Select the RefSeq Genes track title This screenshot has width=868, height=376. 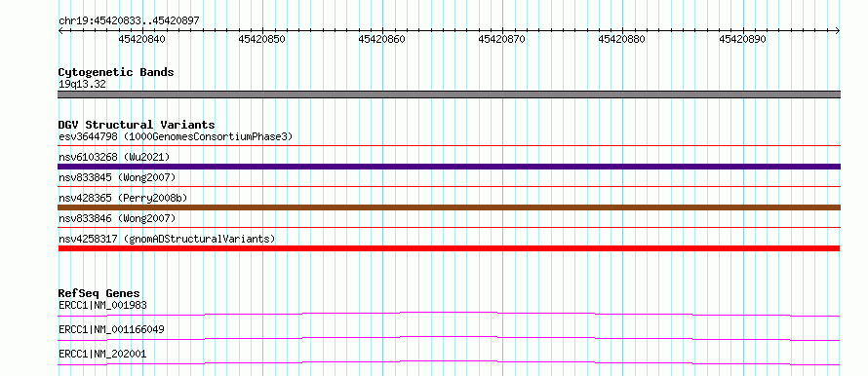[x=99, y=293]
